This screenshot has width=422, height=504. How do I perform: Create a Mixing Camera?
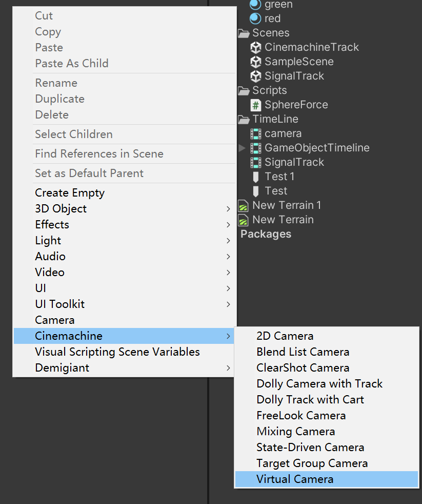click(327, 431)
